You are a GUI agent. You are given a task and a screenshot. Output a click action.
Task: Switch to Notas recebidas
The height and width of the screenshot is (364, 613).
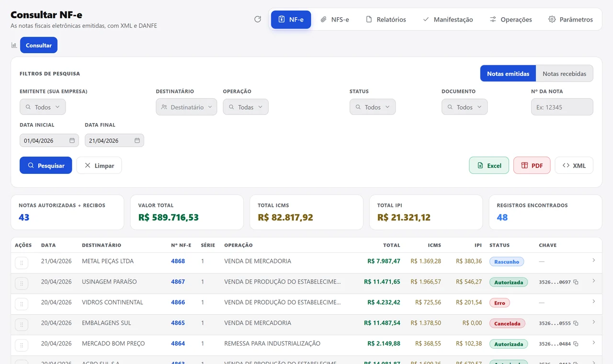564,74
